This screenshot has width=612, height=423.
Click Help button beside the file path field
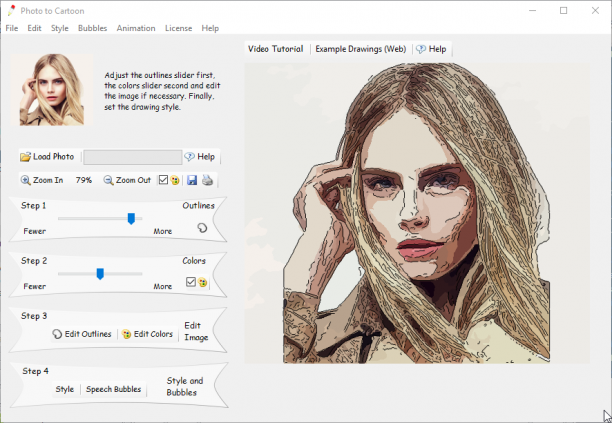point(200,157)
